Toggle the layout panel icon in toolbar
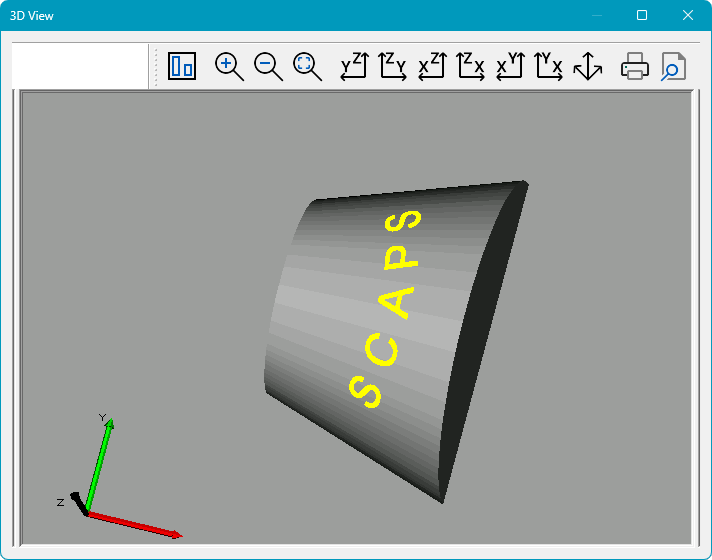Viewport: 712px width, 560px height. coord(182,66)
